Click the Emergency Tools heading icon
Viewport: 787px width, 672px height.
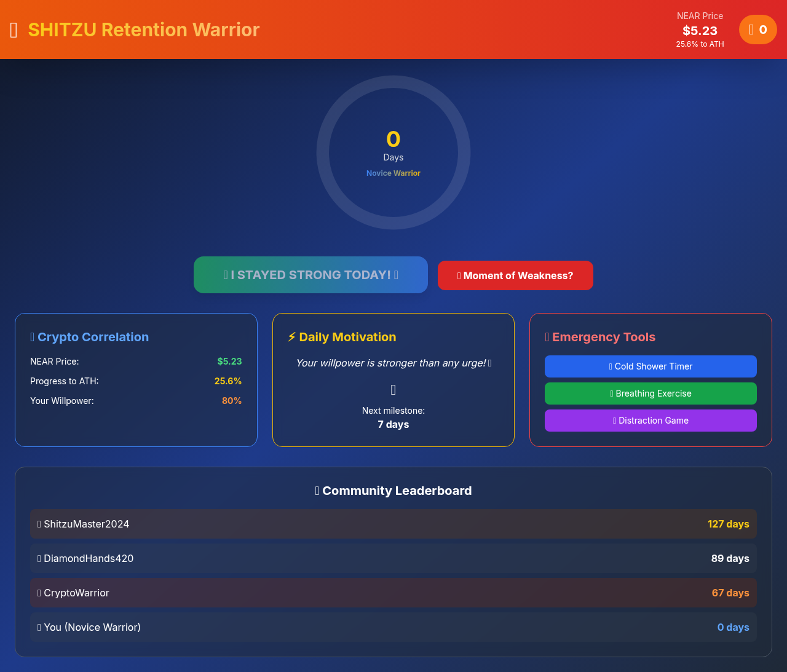click(547, 337)
